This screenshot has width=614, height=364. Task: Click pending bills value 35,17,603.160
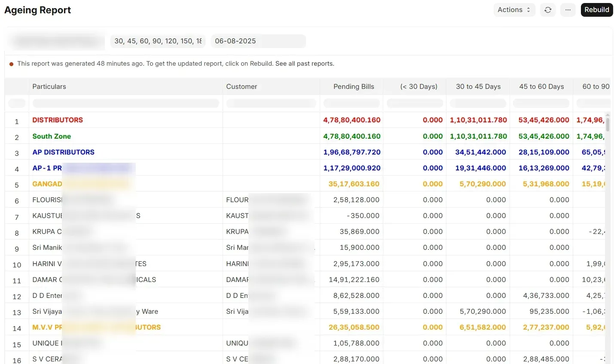(354, 184)
